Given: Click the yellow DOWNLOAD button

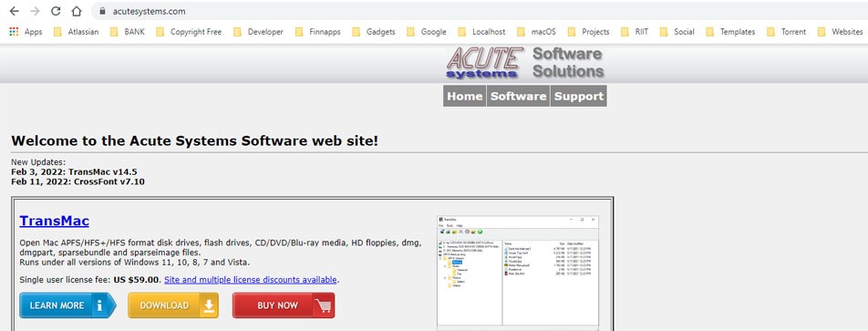Looking at the screenshot, I should [x=172, y=305].
